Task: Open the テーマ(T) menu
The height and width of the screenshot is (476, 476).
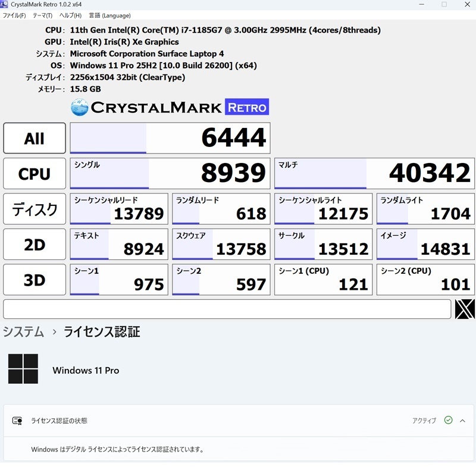Action: click(x=42, y=15)
